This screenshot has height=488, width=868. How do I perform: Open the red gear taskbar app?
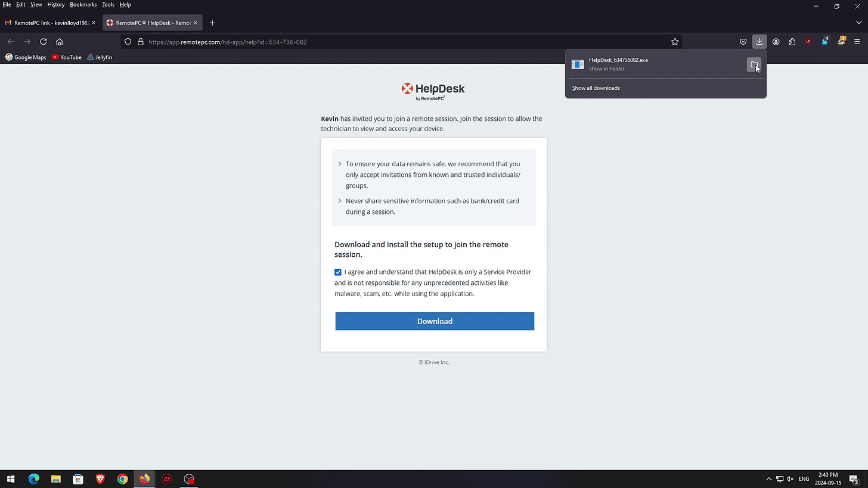point(167,479)
